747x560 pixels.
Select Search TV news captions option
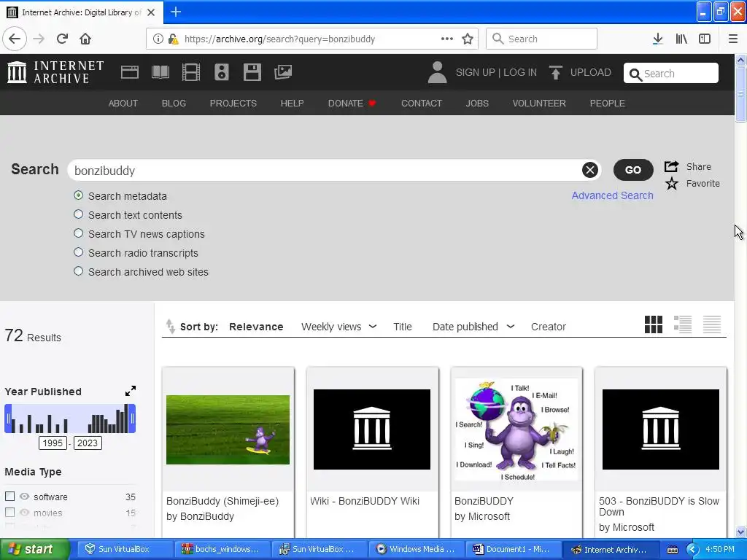pyautogui.click(x=79, y=233)
